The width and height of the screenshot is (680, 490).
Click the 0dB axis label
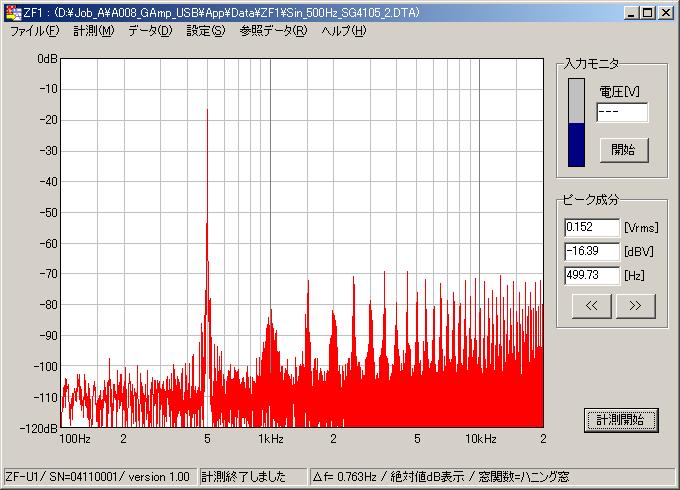coord(47,59)
